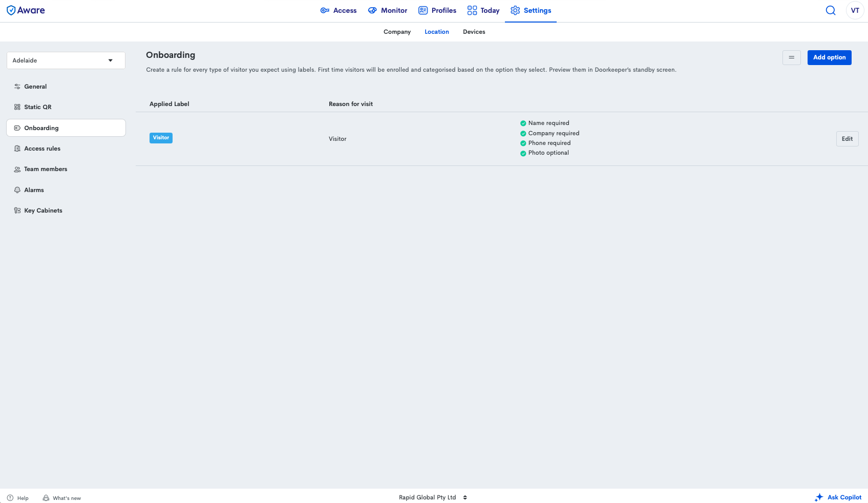This screenshot has height=503, width=868.
Task: Go to the Access key section
Action: [338, 10]
